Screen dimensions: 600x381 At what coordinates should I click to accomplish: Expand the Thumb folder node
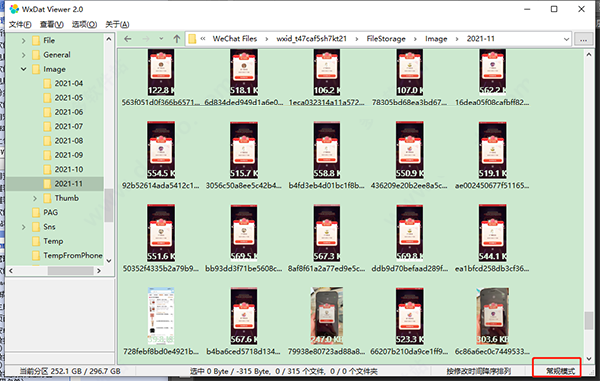[35, 198]
